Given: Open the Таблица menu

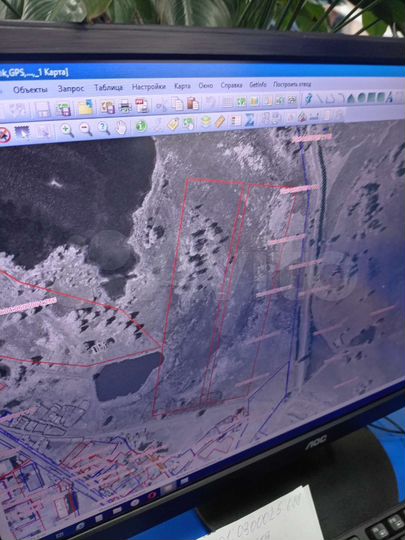Looking at the screenshot, I should [x=109, y=87].
